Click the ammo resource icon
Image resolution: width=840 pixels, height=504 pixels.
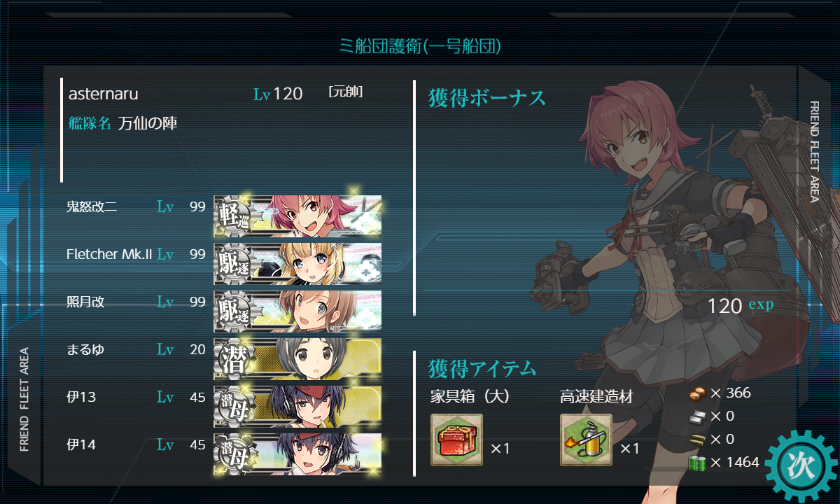[x=699, y=439]
